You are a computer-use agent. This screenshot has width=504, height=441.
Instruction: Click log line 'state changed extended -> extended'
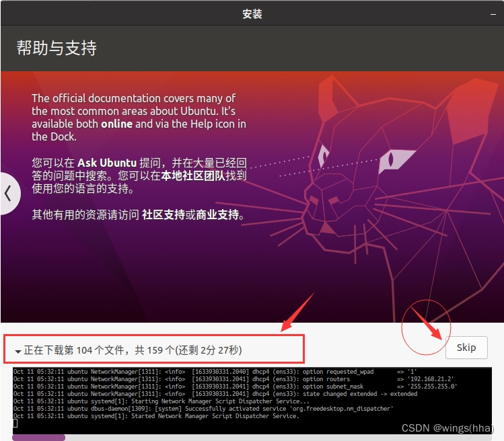pos(215,394)
